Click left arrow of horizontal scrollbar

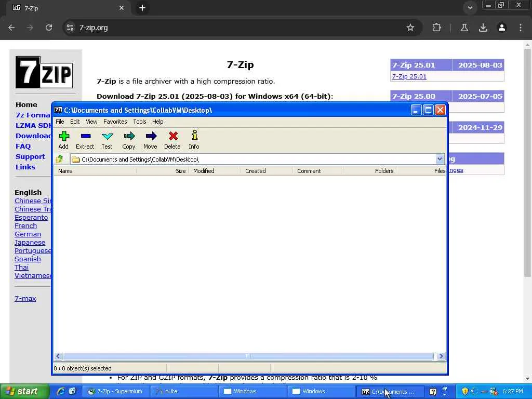[58, 356]
